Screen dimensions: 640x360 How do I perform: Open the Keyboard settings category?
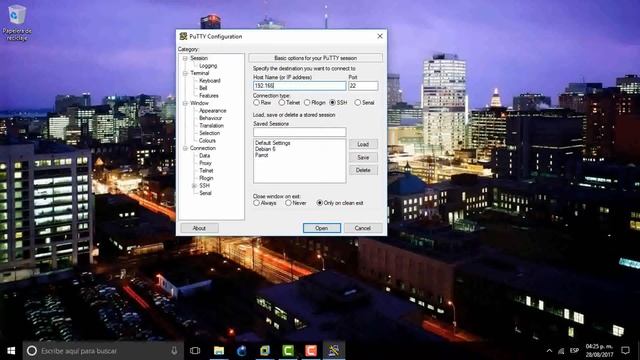pos(210,81)
